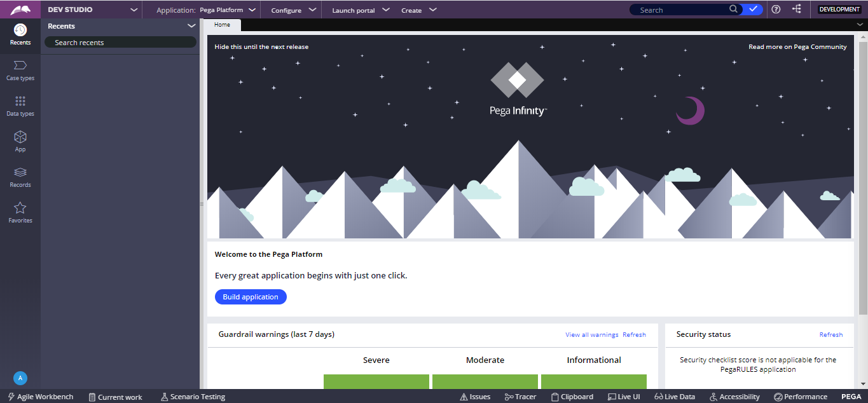Click the branch hierarchy icon in the header
868x403 pixels.
click(x=797, y=10)
